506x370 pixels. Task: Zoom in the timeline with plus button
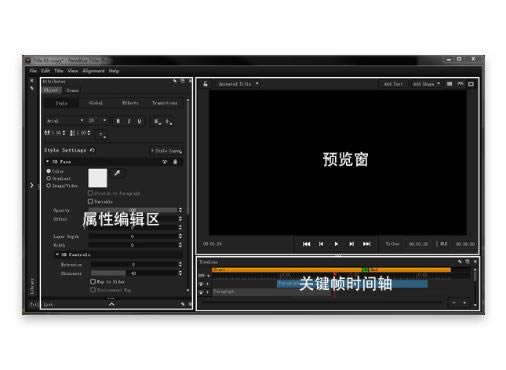point(465,303)
